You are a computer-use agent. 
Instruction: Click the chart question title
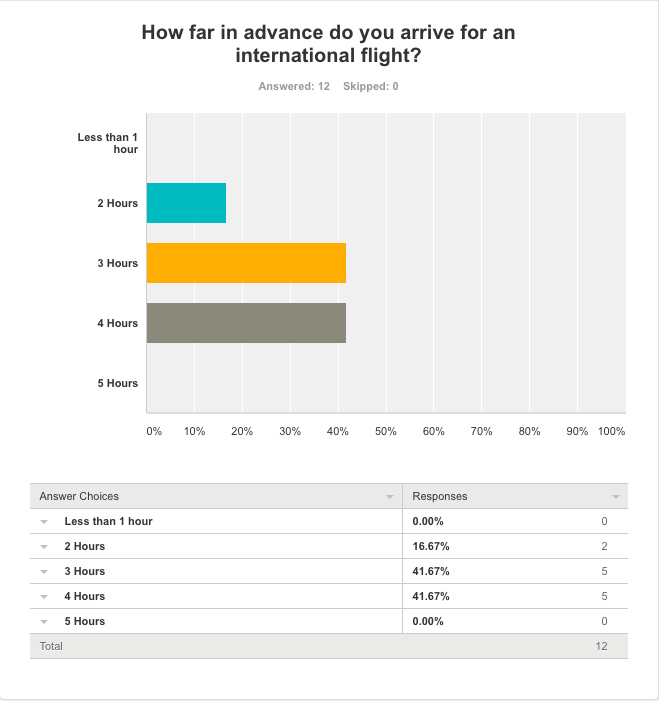[x=329, y=44]
